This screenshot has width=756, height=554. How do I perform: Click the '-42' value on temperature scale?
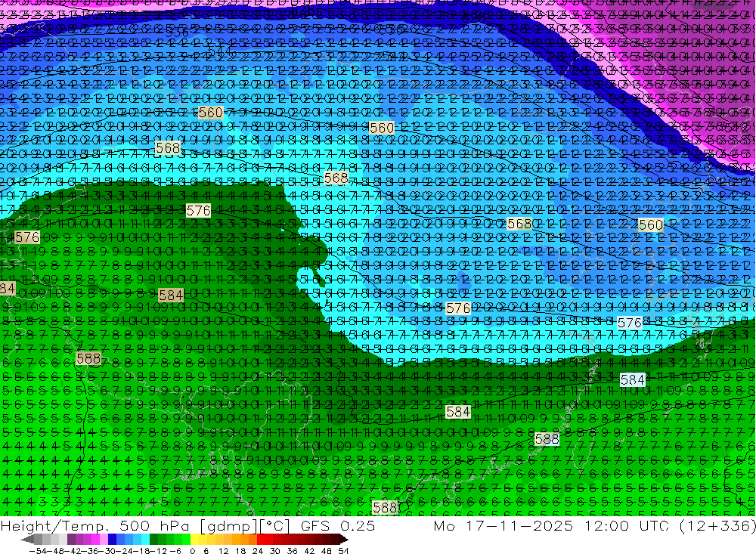[74, 551]
